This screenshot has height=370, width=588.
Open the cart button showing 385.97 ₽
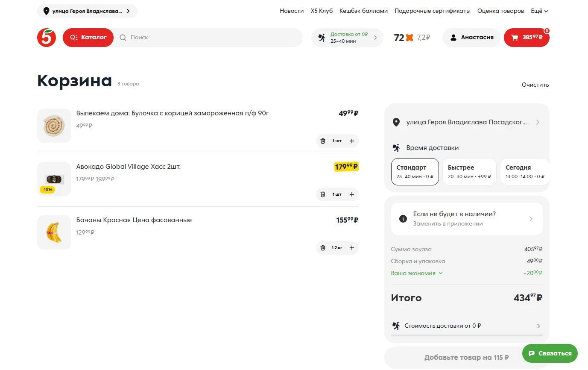(x=527, y=38)
